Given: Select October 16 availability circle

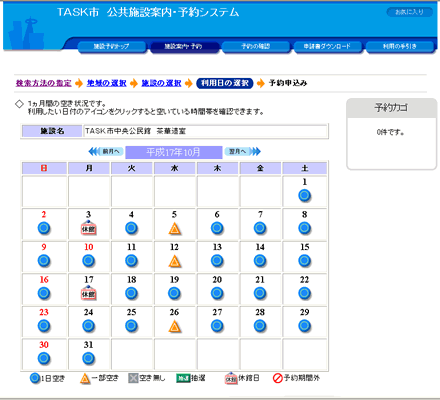Looking at the screenshot, I should 44,293.
